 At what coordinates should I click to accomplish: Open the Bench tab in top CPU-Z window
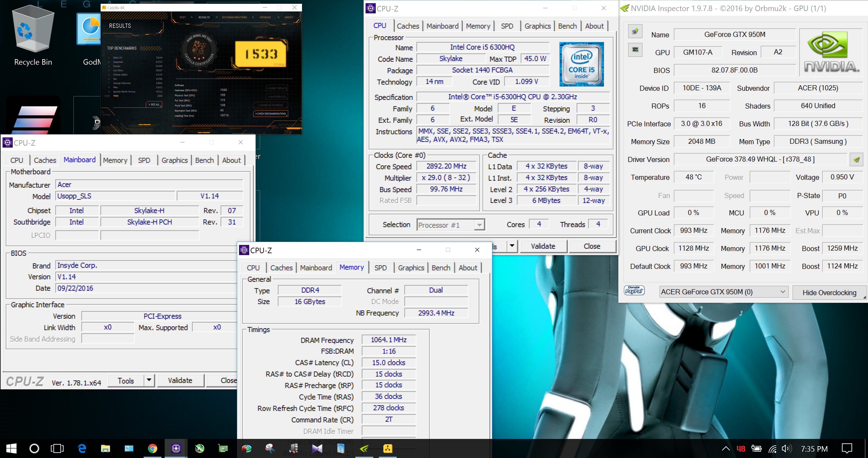tap(567, 26)
